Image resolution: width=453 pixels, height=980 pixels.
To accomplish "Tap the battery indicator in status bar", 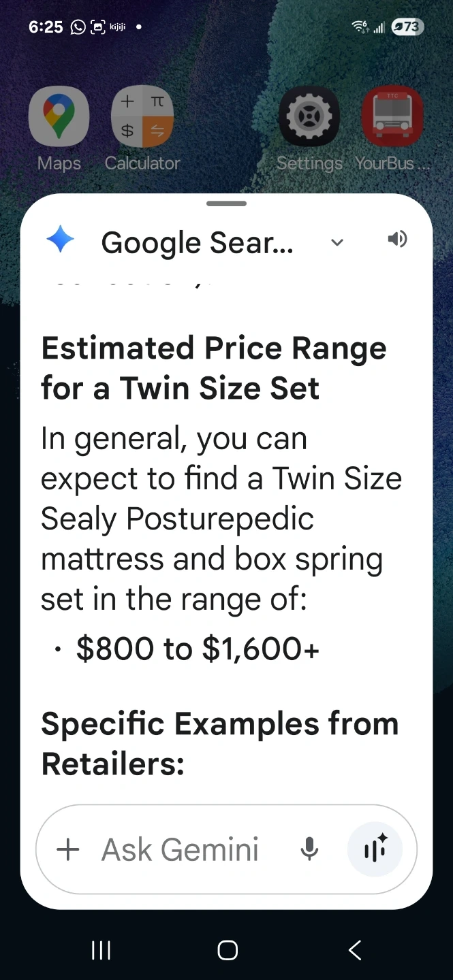I will click(407, 27).
